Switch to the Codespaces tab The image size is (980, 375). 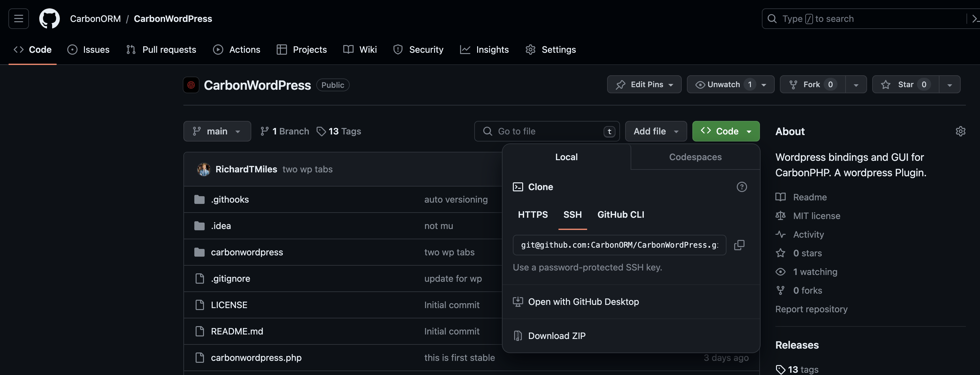[x=695, y=157]
